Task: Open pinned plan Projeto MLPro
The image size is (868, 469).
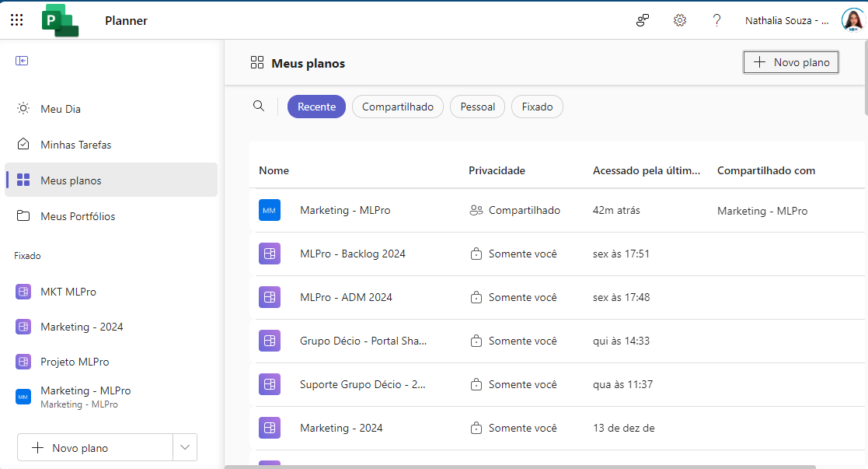Action: pyautogui.click(x=75, y=362)
